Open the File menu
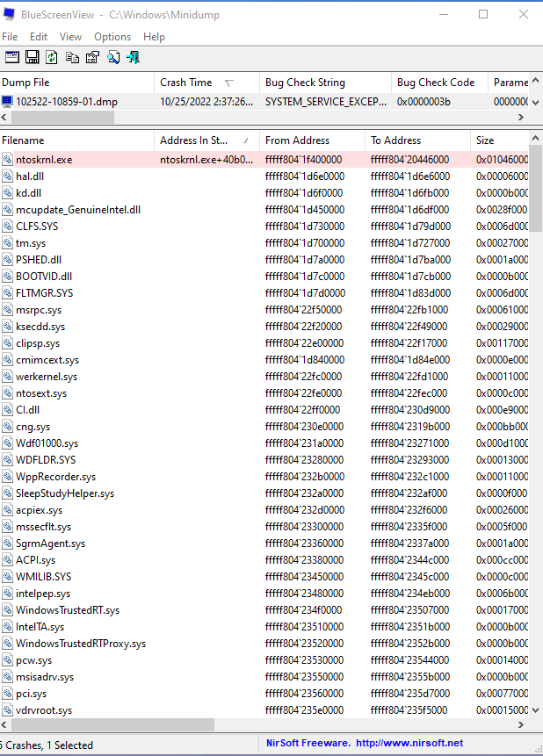This screenshot has width=543, height=756. [x=10, y=37]
